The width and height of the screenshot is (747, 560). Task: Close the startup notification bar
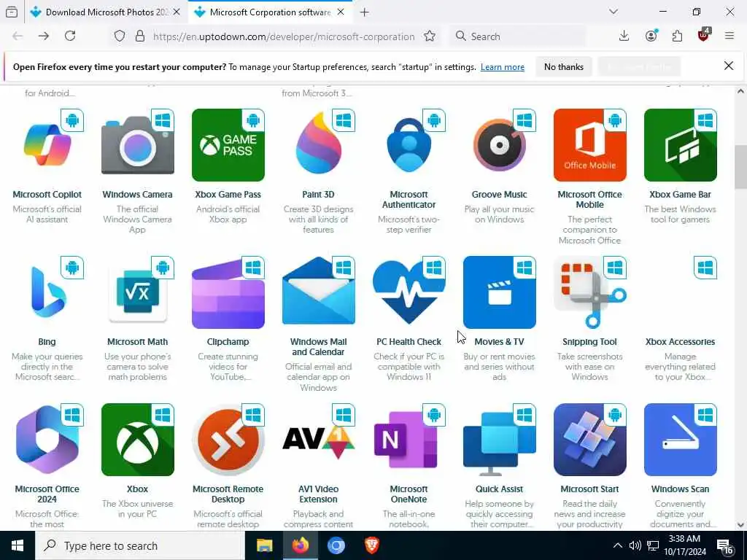pyautogui.click(x=729, y=66)
